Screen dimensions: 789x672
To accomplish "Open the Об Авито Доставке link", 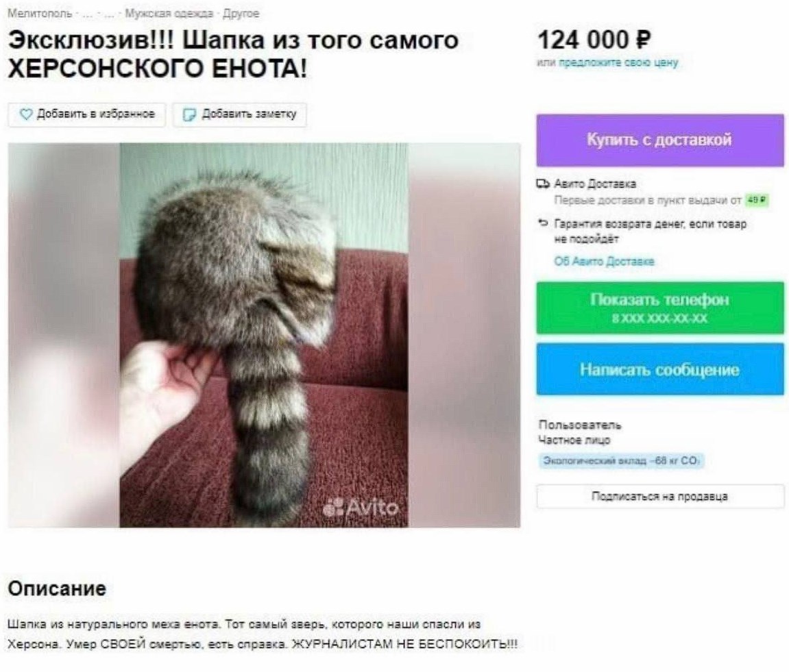I will (604, 261).
